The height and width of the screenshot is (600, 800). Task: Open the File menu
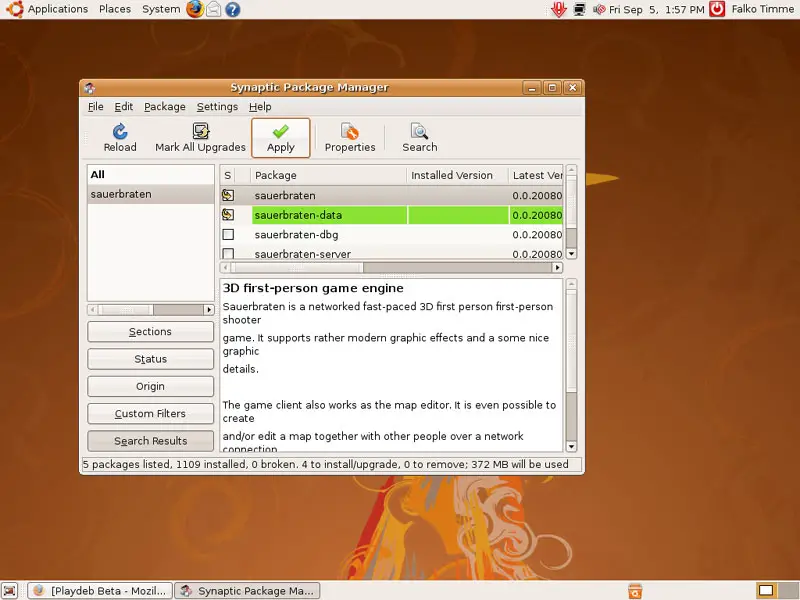pos(95,107)
